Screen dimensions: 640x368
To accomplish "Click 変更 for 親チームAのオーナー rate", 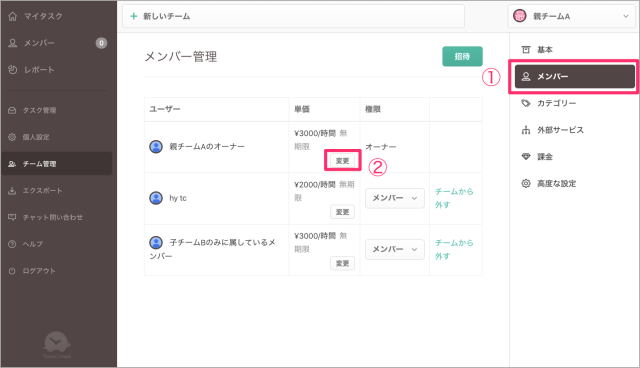I will (342, 161).
